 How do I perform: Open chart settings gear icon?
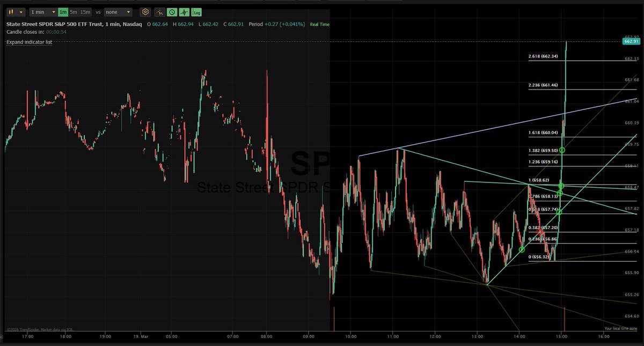(145, 12)
